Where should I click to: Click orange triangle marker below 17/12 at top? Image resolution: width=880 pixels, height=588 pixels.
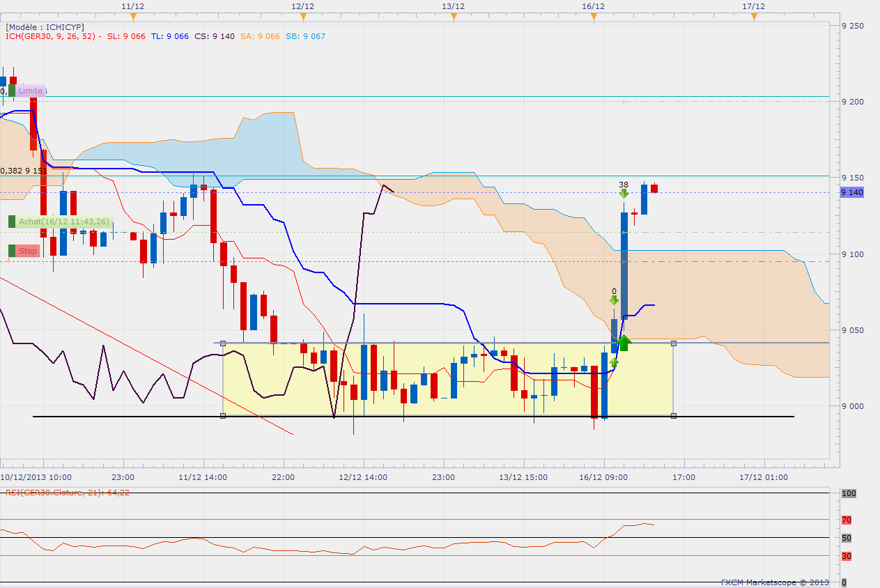tap(753, 17)
